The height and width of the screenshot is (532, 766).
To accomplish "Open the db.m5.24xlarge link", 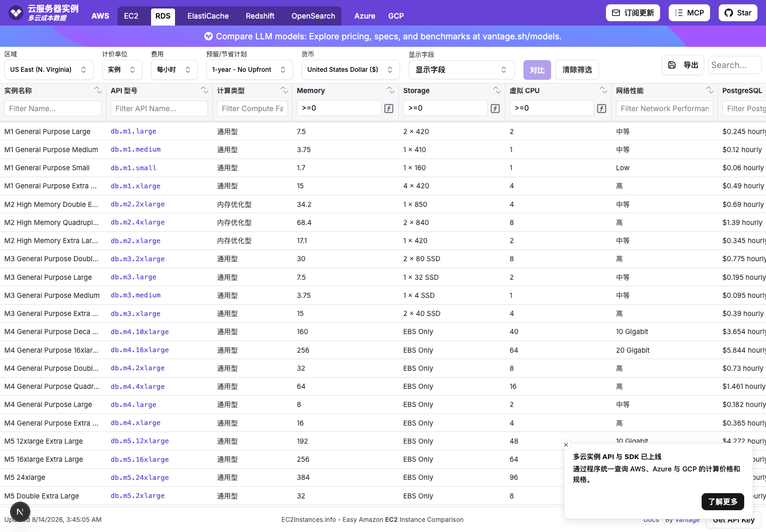I will tap(140, 478).
